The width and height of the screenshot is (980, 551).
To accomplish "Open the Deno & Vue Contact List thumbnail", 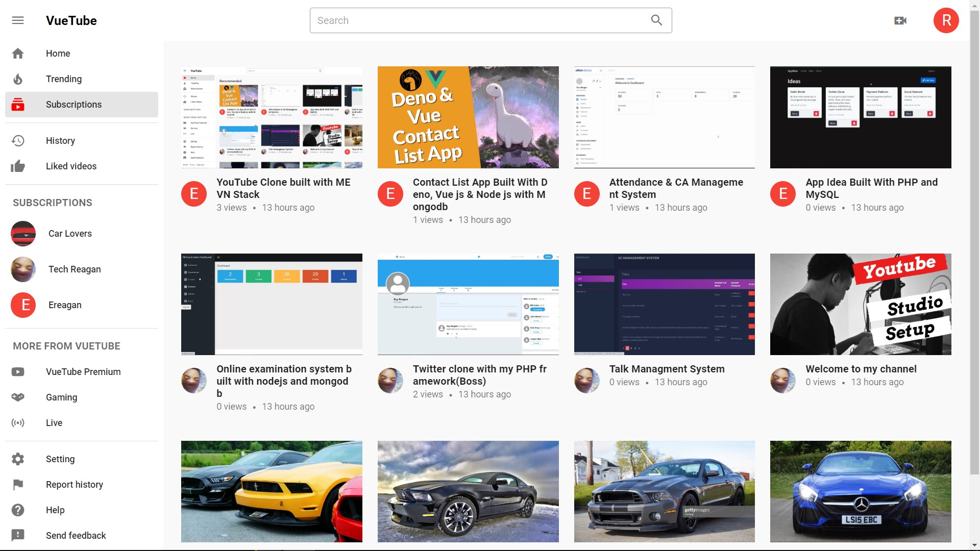I will [468, 117].
